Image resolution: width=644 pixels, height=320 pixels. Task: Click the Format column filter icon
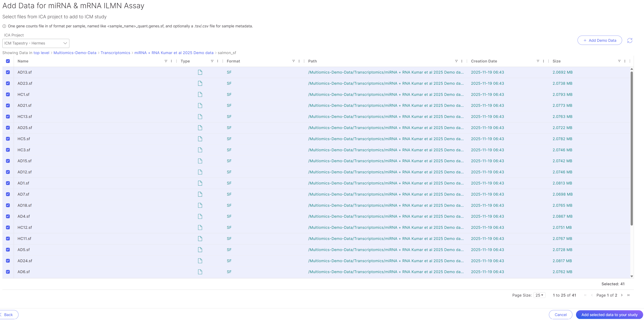[293, 61]
